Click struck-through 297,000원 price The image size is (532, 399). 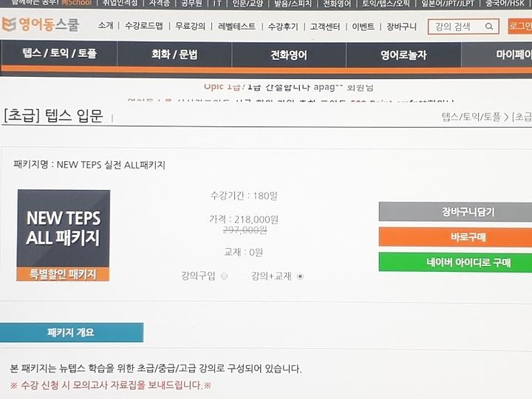[x=245, y=230]
